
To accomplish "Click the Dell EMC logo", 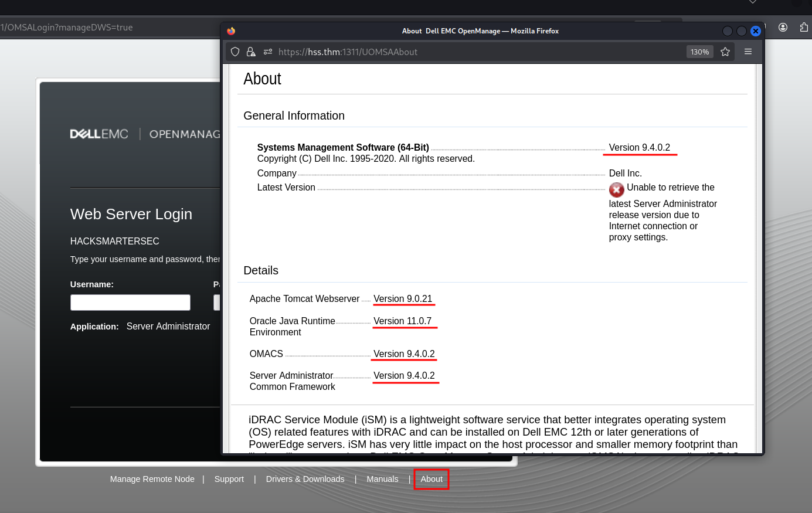I will pos(99,134).
